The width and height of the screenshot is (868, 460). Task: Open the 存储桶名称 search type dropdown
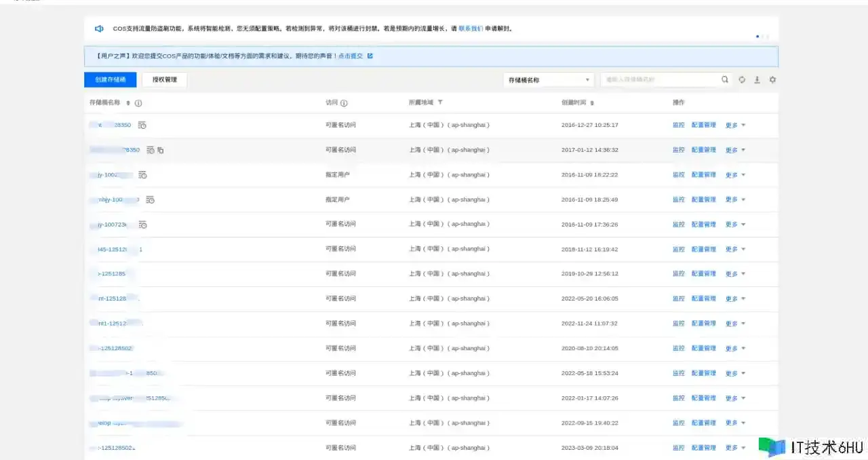pos(548,80)
